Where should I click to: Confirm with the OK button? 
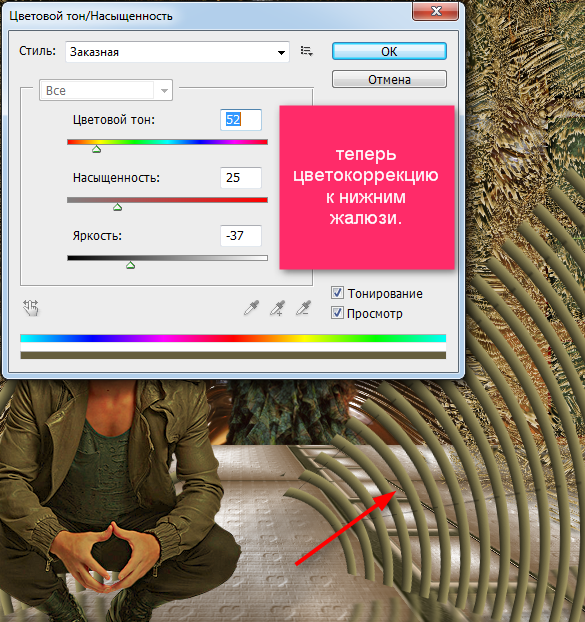click(389, 52)
